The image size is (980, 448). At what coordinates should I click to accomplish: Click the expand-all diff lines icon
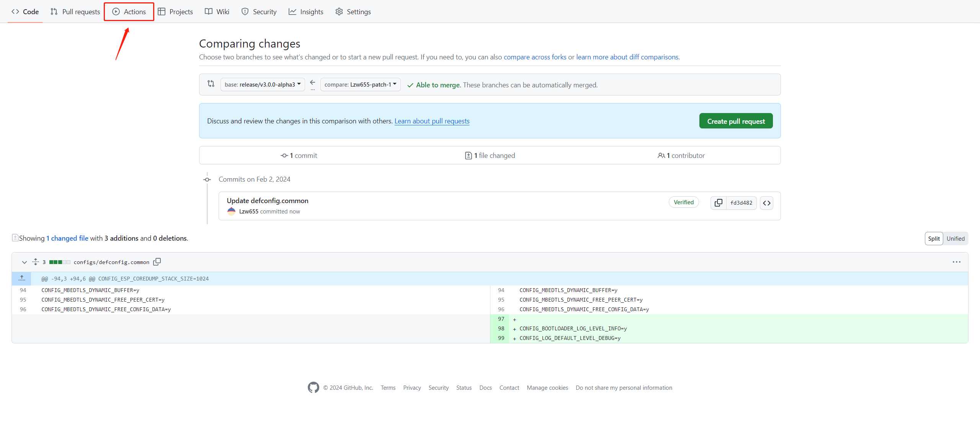(x=36, y=262)
